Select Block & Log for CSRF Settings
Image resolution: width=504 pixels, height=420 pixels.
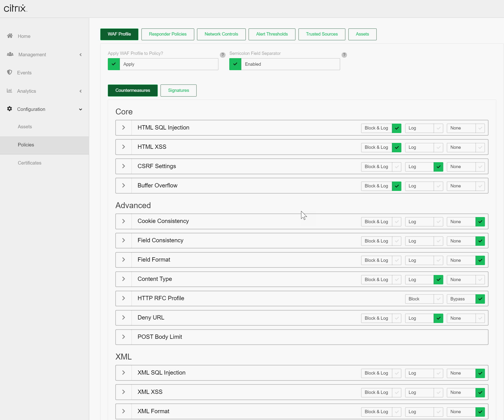396,166
